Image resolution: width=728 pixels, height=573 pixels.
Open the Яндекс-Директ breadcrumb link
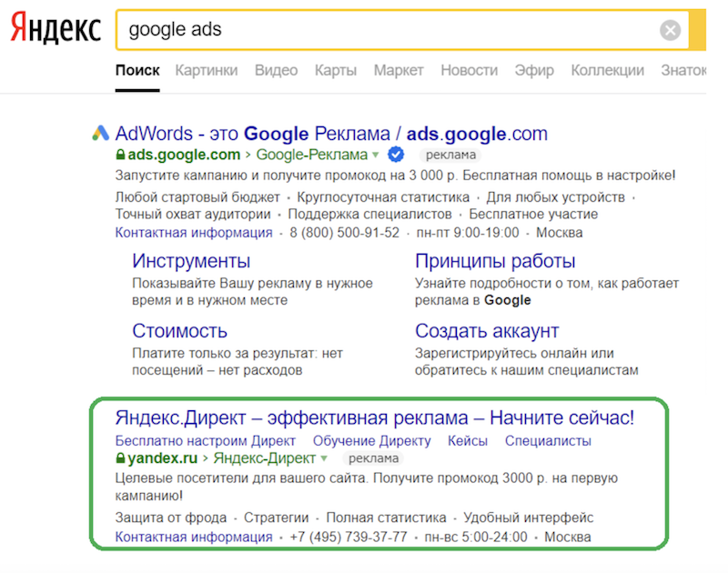264,458
